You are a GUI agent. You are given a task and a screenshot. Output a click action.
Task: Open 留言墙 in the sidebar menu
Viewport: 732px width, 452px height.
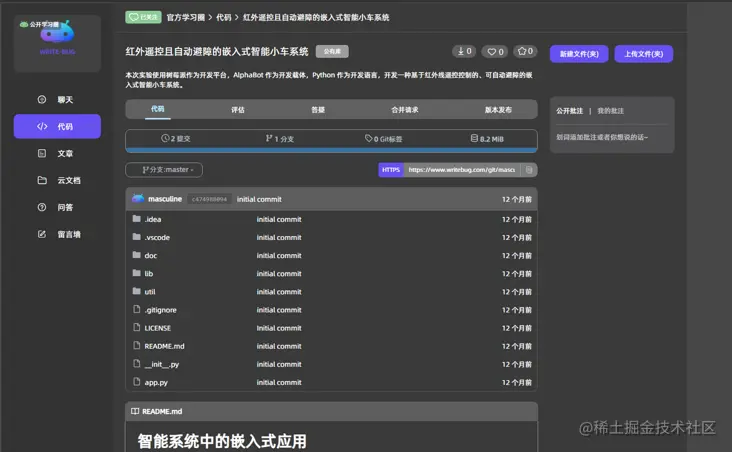coord(69,234)
